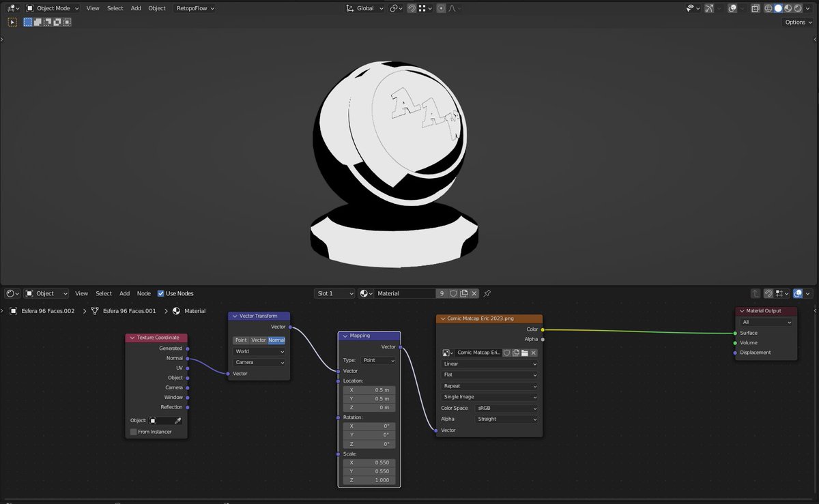Screen dimensions: 819x504
Task: Browse materials with the sphere icon
Action: pyautogui.click(x=367, y=293)
